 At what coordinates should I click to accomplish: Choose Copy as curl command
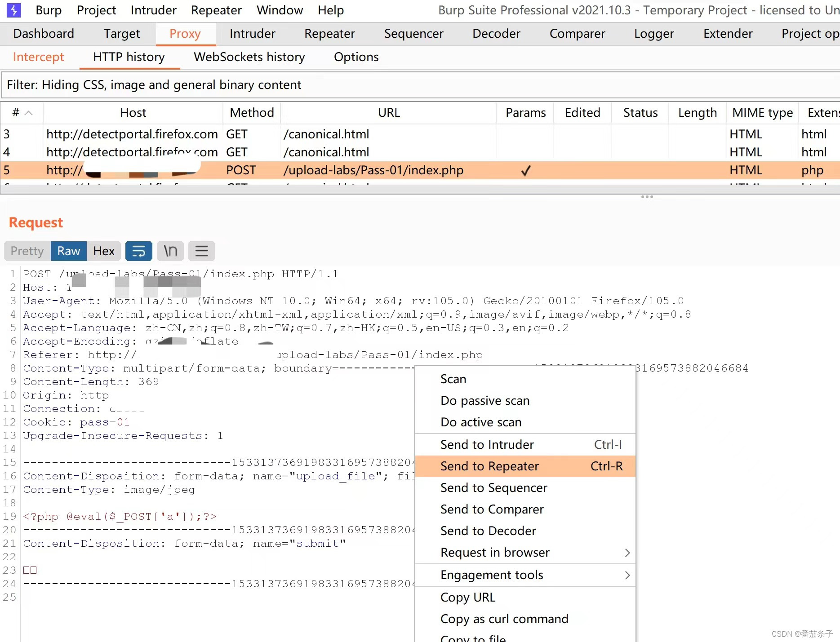coord(525,619)
